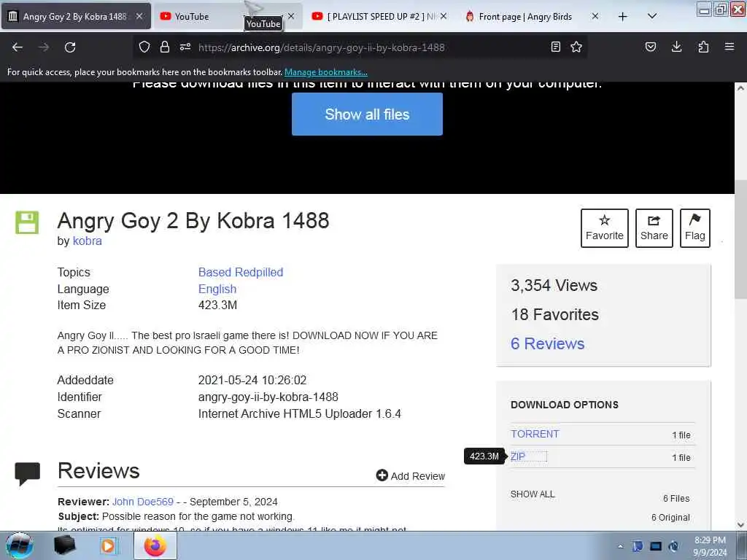Screen dimensions: 747x560
Task: Open the Pocket save icon
Action: tap(651, 47)
